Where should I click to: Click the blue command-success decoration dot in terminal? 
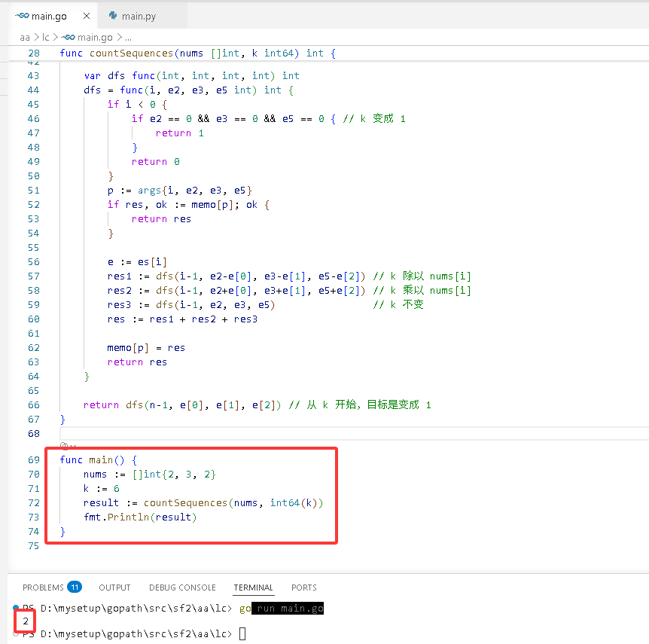pos(16,608)
